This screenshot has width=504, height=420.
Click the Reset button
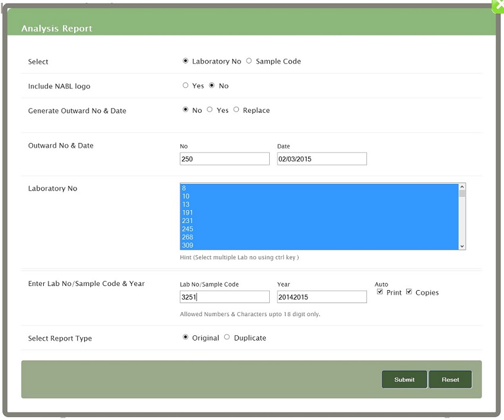[450, 380]
